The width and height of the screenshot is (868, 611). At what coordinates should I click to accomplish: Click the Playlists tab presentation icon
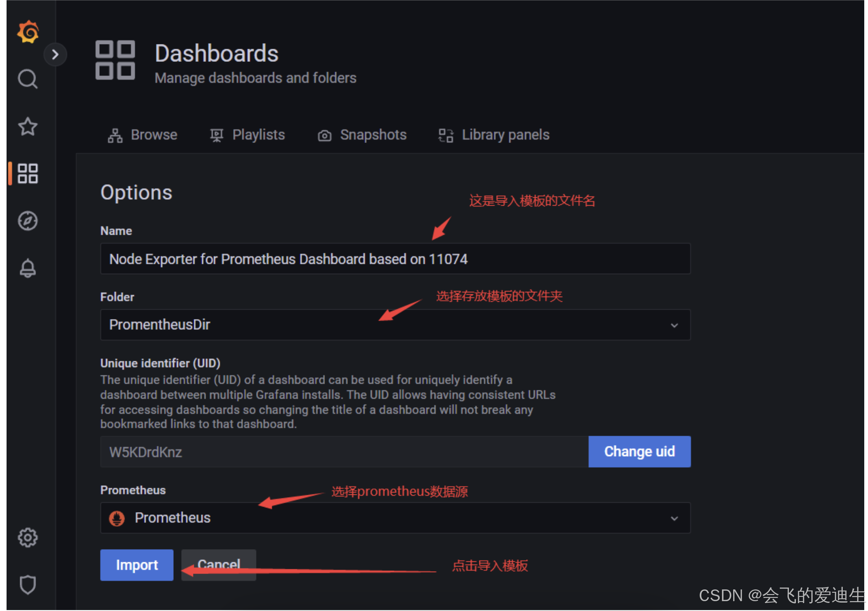point(217,135)
